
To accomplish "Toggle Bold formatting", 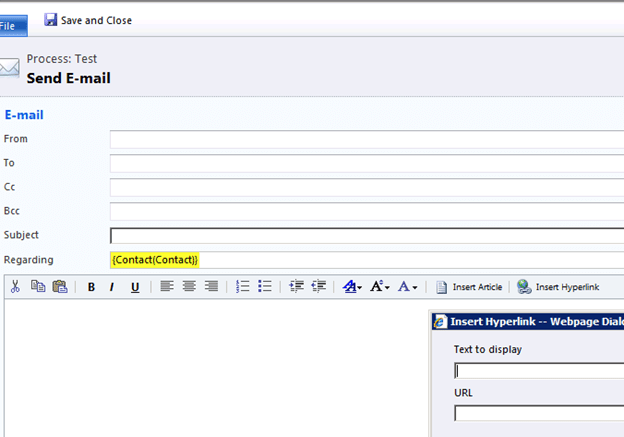I will [91, 287].
